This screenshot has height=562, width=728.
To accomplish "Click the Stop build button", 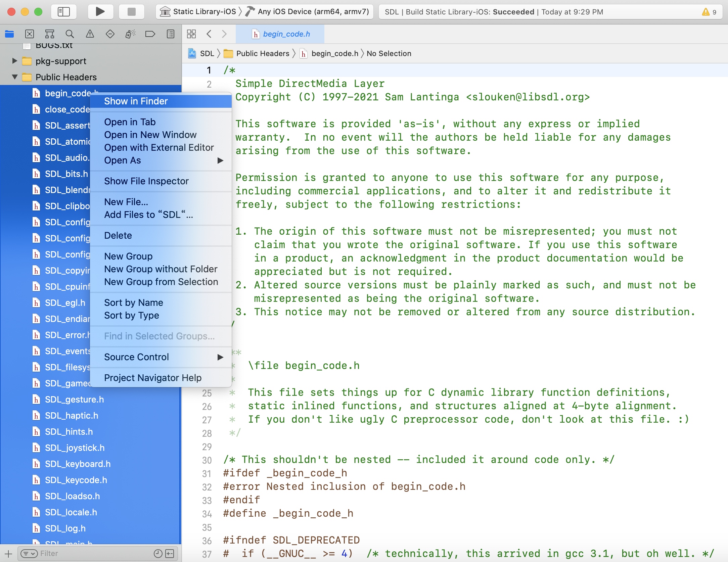I will (131, 12).
